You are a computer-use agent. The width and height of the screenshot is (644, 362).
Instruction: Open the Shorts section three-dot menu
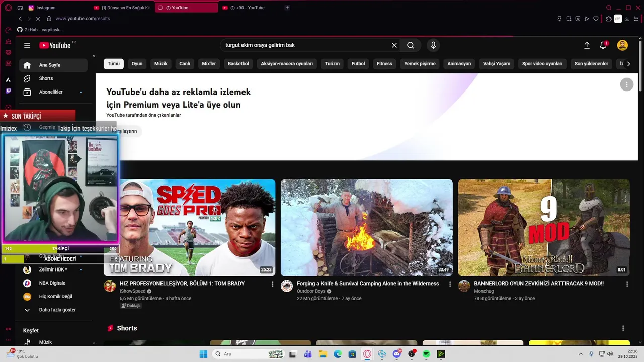(x=623, y=328)
